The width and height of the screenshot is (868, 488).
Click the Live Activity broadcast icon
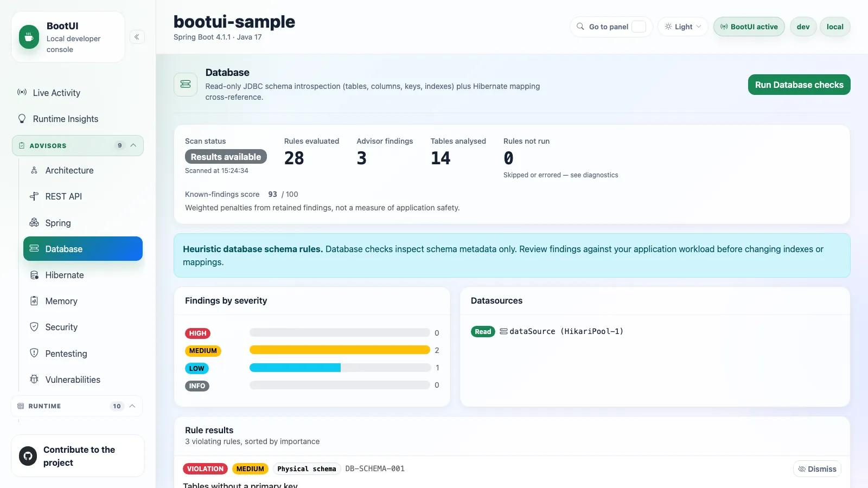22,92
